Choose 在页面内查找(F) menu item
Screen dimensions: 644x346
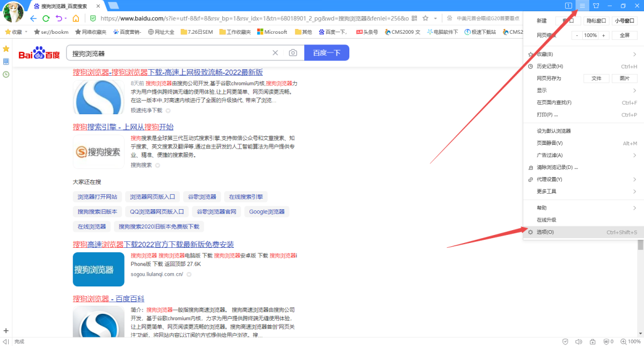pos(583,102)
